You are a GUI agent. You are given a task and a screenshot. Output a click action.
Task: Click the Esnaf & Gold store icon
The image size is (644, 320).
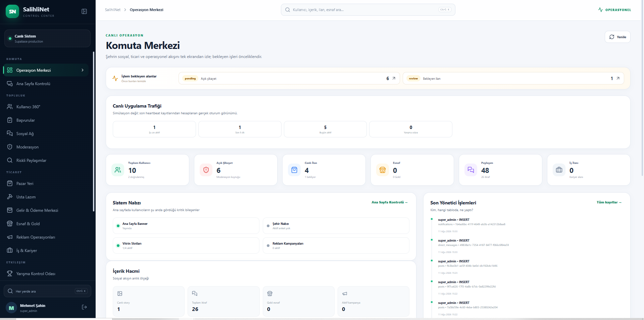pyautogui.click(x=10, y=223)
